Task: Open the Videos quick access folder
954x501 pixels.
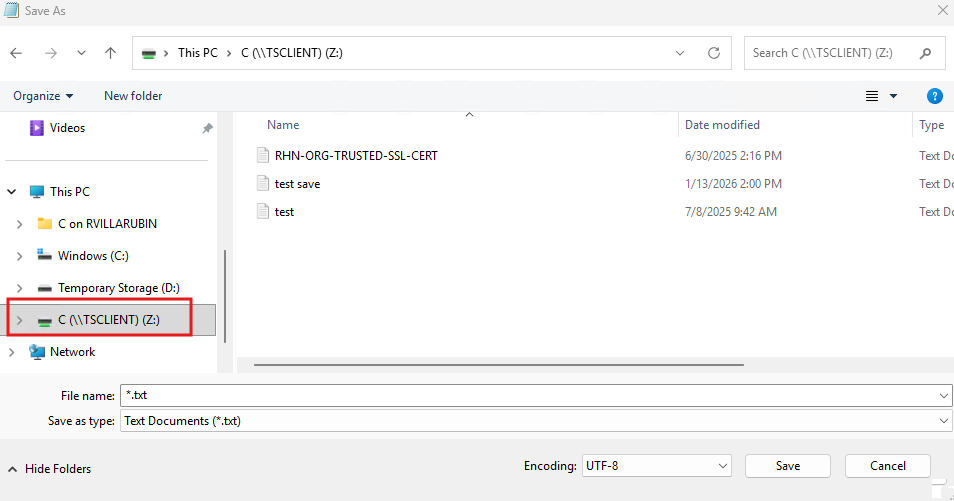Action: [67, 128]
